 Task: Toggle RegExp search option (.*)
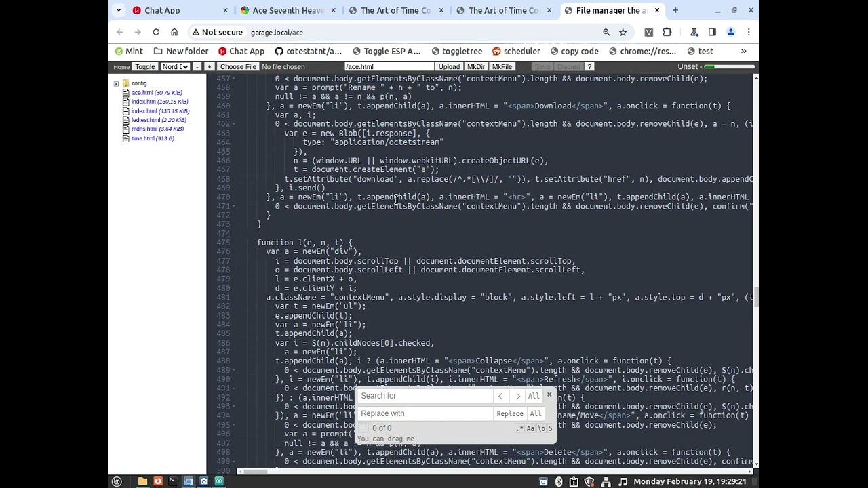(x=520, y=428)
